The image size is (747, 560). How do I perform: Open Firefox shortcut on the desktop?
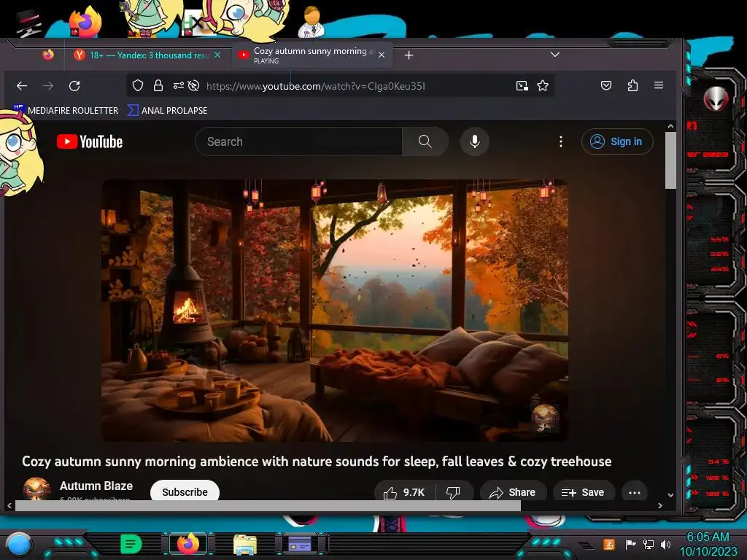pos(85,21)
